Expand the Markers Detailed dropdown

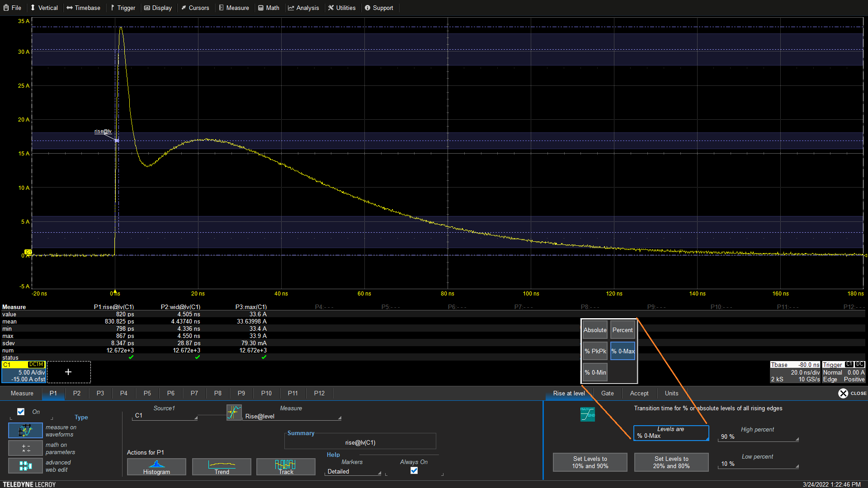pos(354,471)
